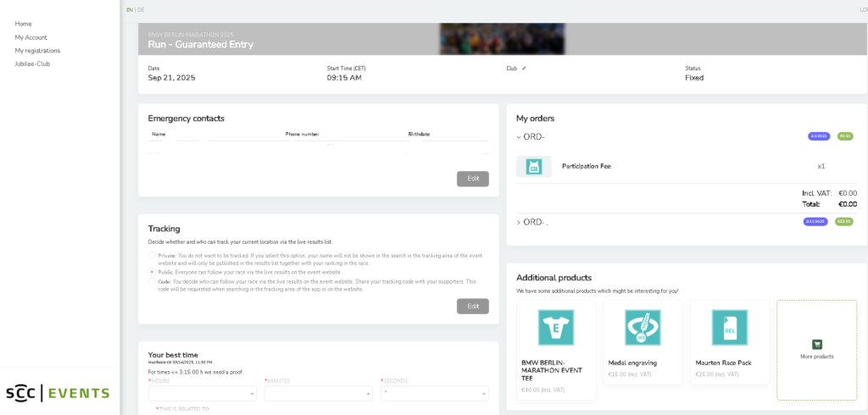The width and height of the screenshot is (868, 415).
Task: Click the Phone number column header
Action: [x=303, y=135]
